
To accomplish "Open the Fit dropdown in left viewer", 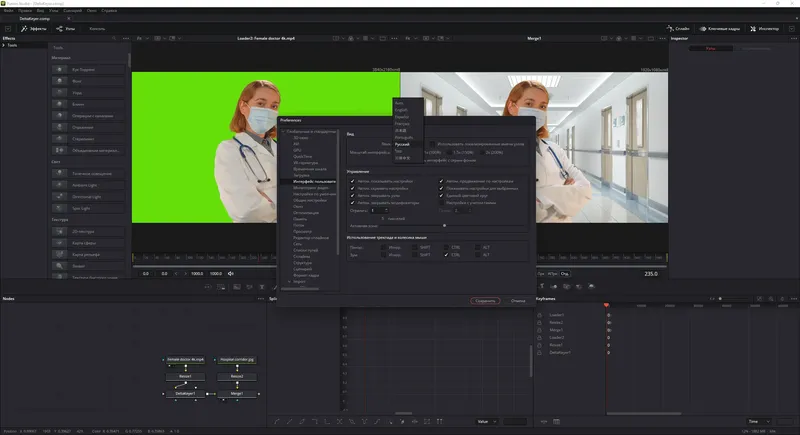I will coord(141,38).
